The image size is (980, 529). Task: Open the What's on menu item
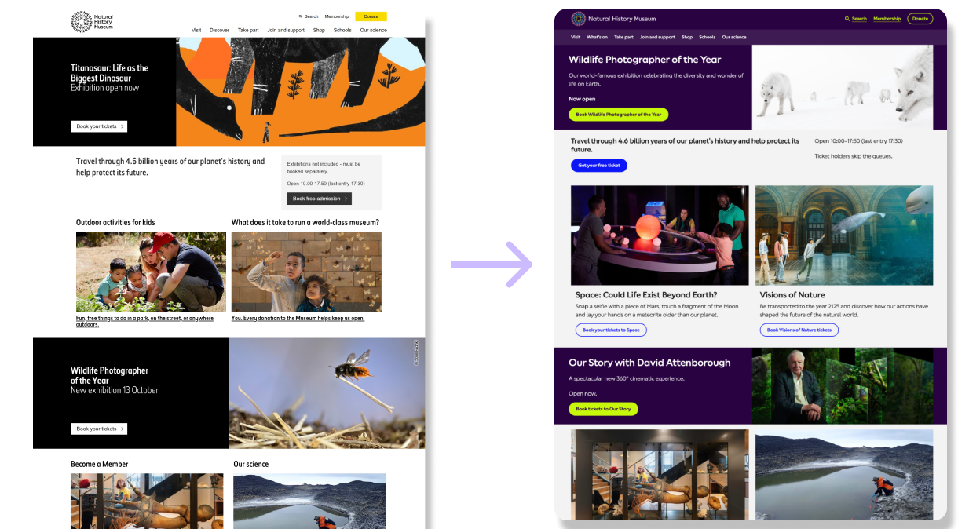(597, 37)
